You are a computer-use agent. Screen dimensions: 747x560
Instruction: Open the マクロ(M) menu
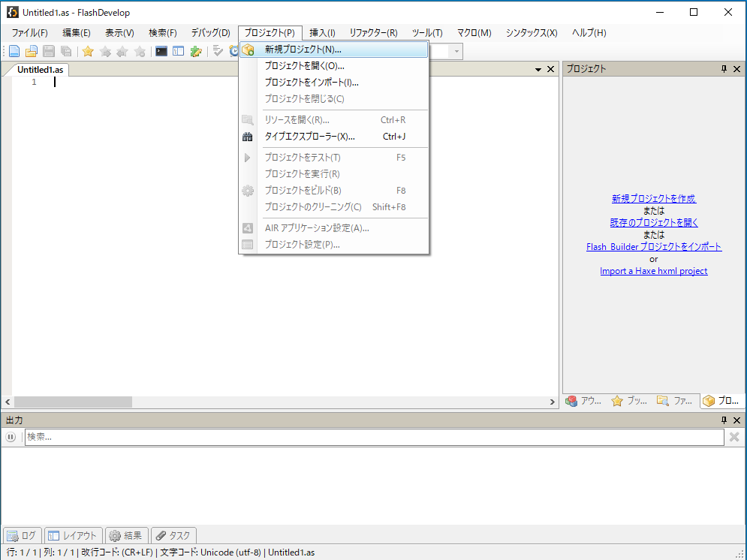coord(474,33)
